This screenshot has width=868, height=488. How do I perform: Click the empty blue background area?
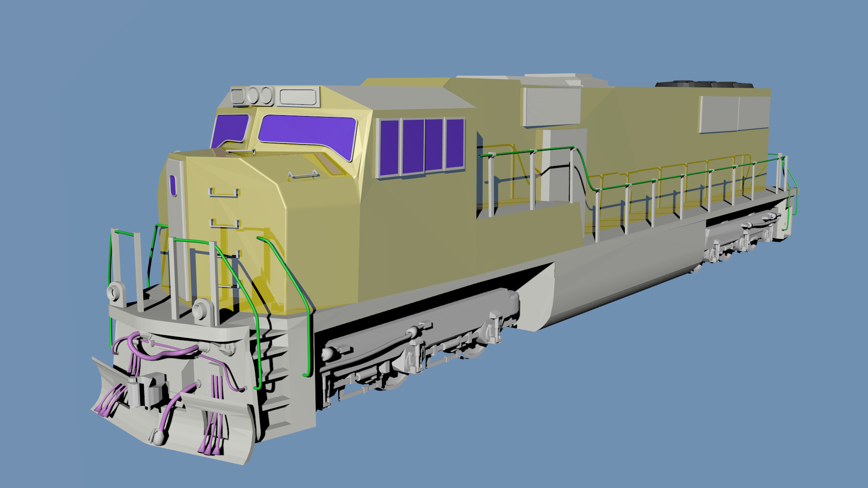click(633, 407)
